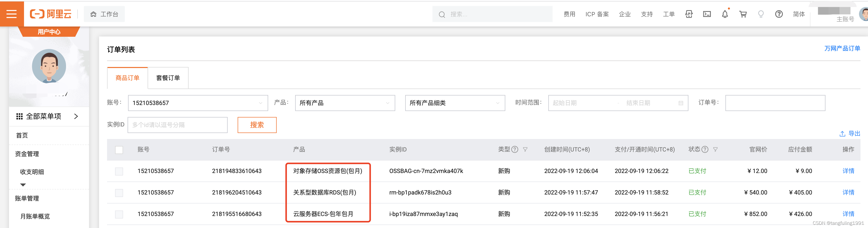Open the shopping cart
The height and width of the screenshot is (228, 868).
tap(743, 14)
